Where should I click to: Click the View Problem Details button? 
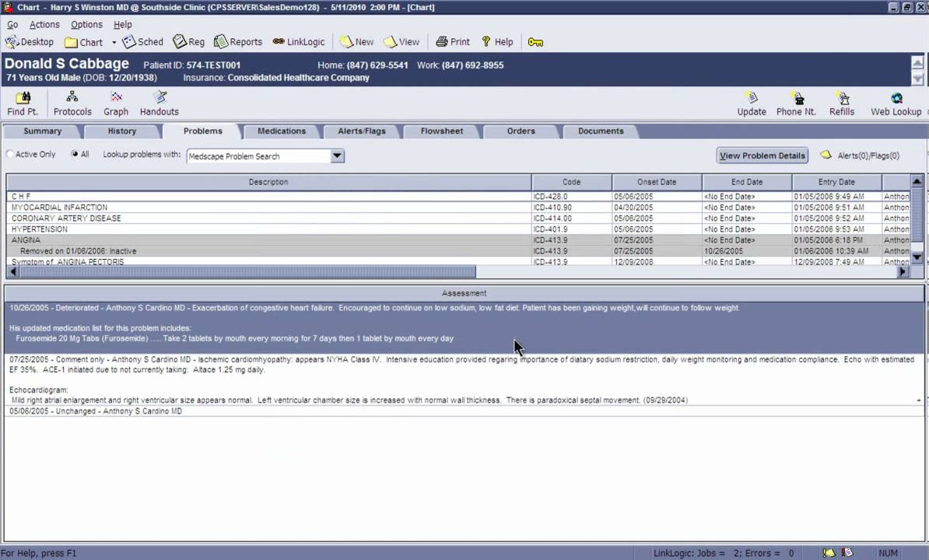[x=762, y=156]
